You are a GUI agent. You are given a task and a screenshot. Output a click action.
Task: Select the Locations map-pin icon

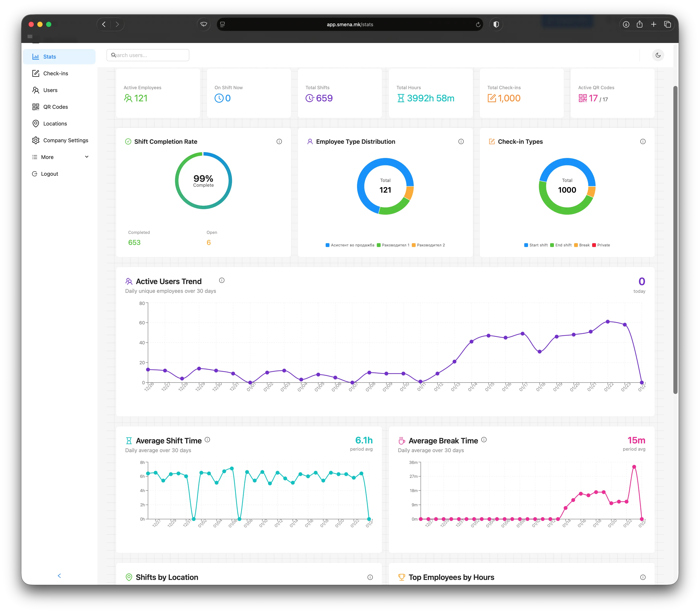point(36,123)
